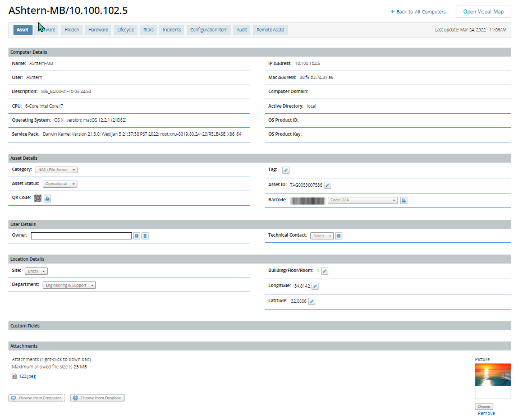
Task: Click the Owner text input field
Action: (81, 236)
